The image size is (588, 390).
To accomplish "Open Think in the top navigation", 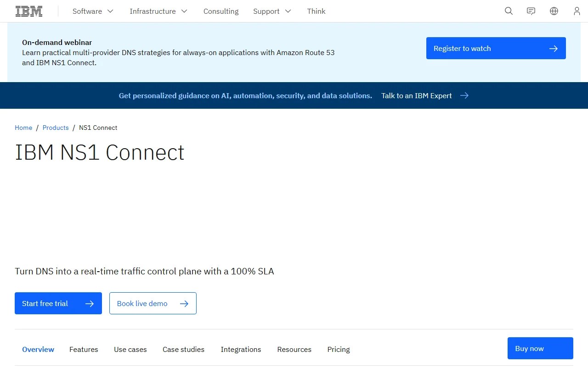I will pos(316,11).
